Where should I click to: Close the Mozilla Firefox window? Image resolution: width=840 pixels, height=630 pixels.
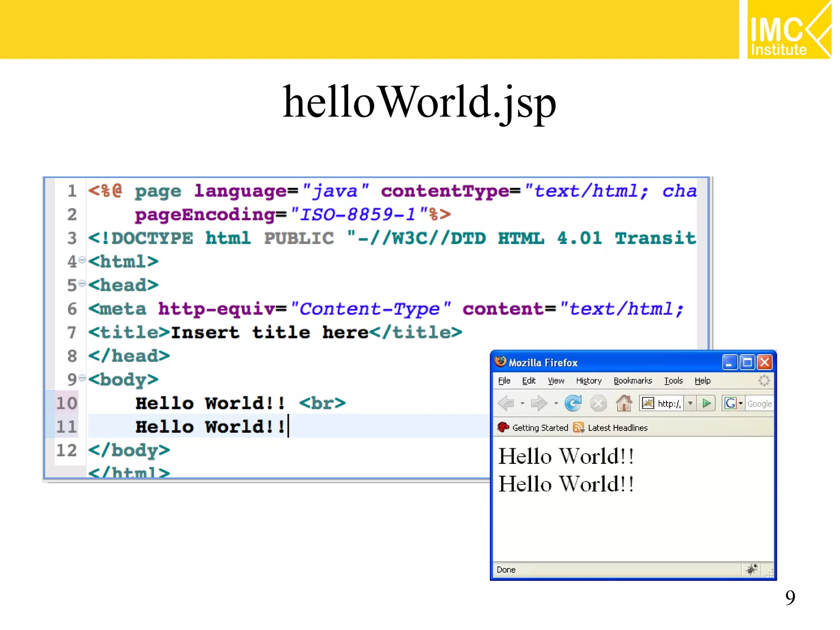[765, 362]
